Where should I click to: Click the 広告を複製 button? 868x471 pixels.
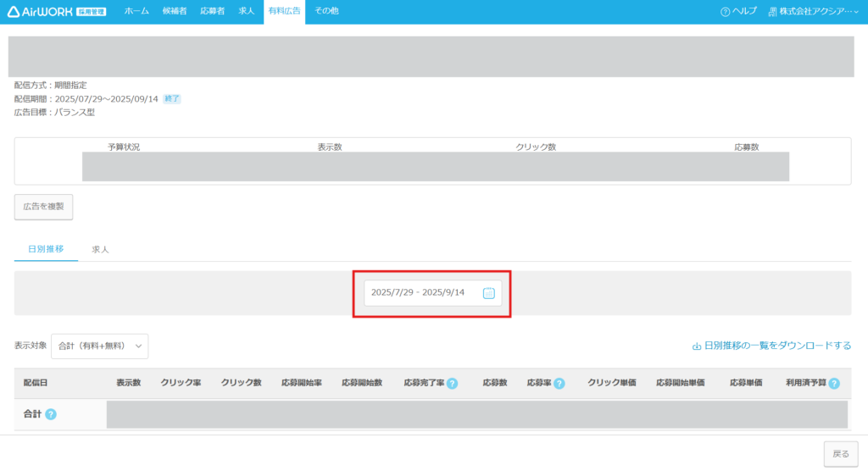click(43, 207)
